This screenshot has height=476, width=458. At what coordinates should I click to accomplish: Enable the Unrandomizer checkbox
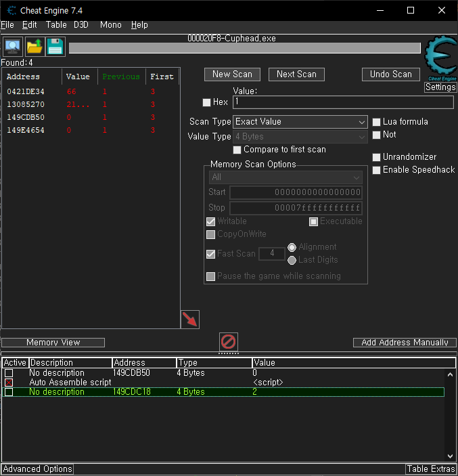[376, 157]
